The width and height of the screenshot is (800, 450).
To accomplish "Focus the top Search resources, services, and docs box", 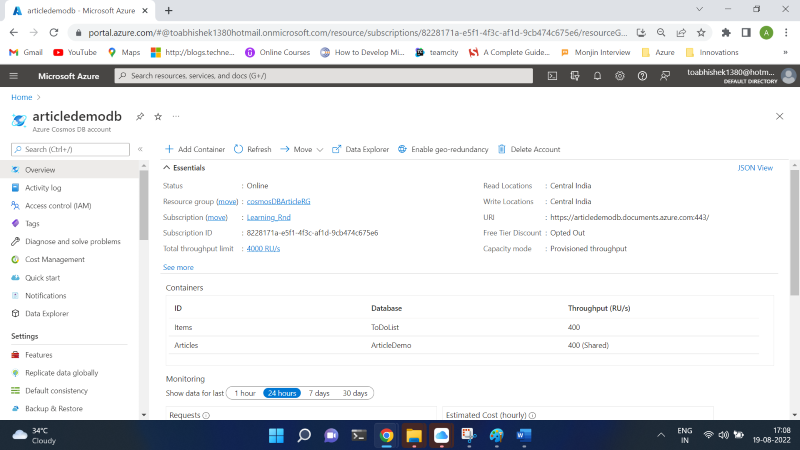I will coord(323,76).
